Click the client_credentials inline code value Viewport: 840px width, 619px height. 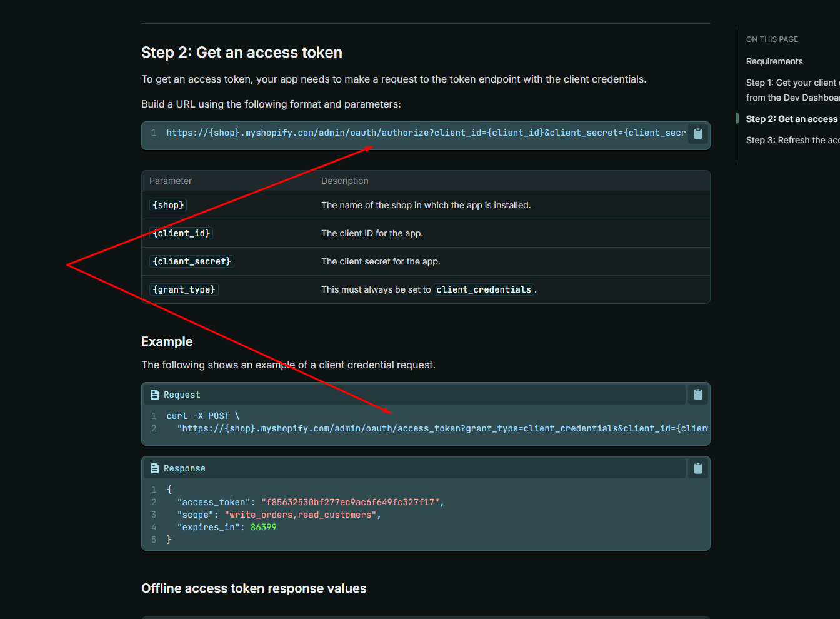click(x=484, y=289)
